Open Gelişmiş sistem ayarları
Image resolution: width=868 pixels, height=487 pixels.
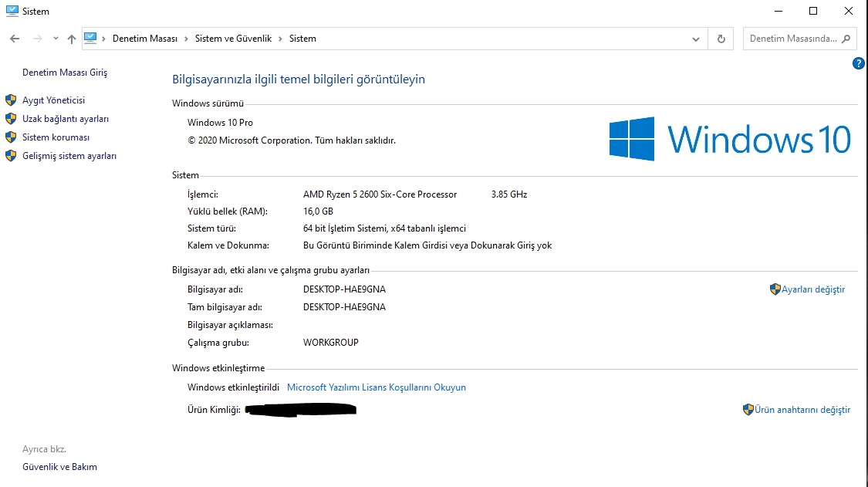click(69, 156)
